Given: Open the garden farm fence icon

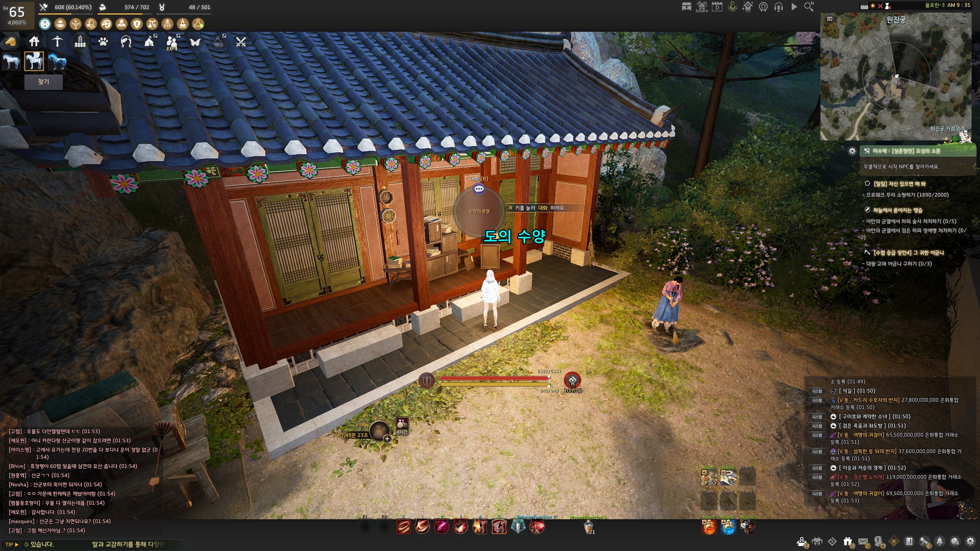Looking at the screenshot, I should [x=80, y=41].
